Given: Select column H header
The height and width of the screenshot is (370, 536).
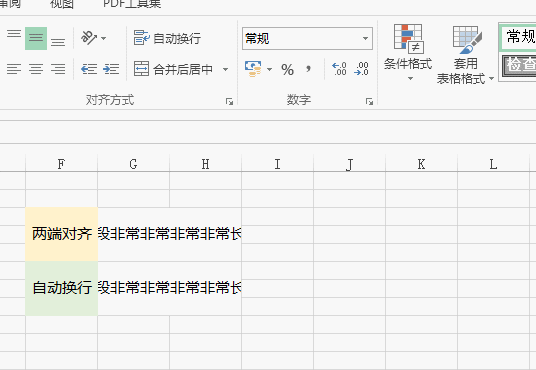Looking at the screenshot, I should click(205, 164).
